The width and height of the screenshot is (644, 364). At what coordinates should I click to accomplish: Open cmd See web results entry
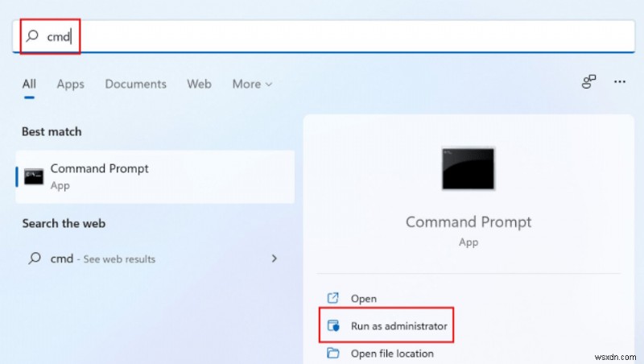pyautogui.click(x=155, y=259)
